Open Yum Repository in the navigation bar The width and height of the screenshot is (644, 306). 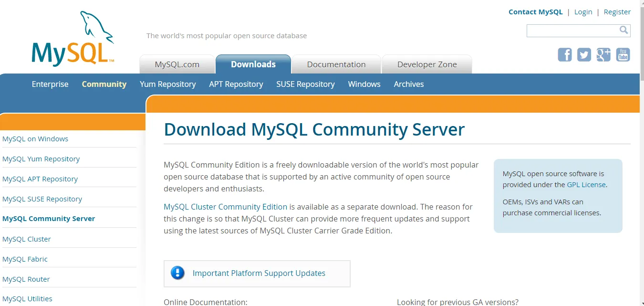click(x=168, y=84)
